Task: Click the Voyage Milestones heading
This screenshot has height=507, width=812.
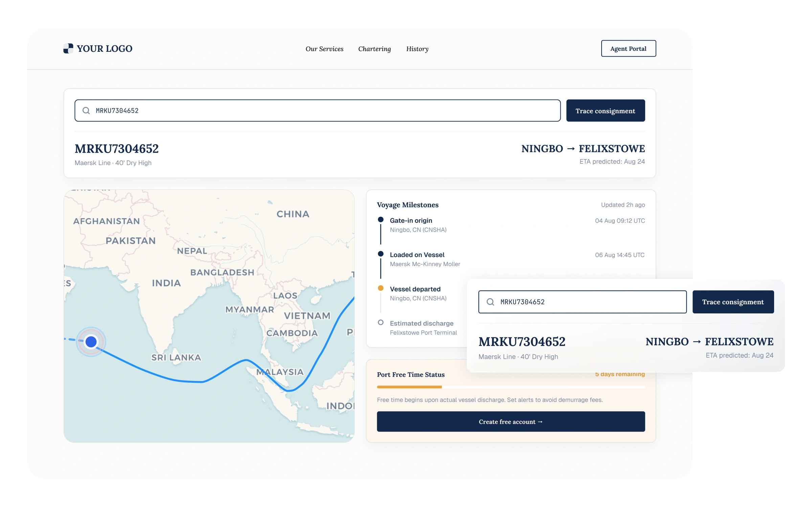Action: pyautogui.click(x=407, y=205)
